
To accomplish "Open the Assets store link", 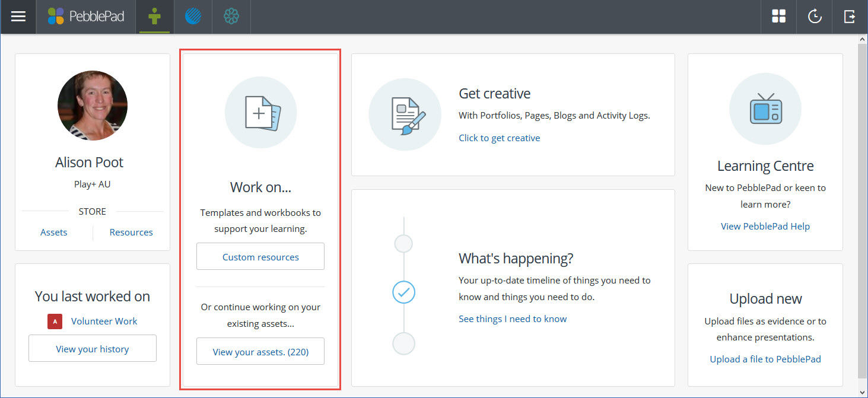I will click(x=53, y=233).
